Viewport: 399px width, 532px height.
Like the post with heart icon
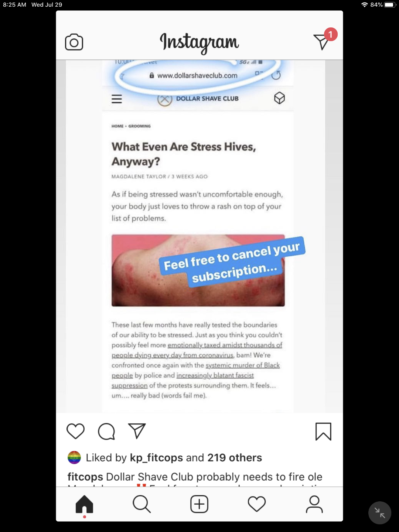[x=75, y=431]
